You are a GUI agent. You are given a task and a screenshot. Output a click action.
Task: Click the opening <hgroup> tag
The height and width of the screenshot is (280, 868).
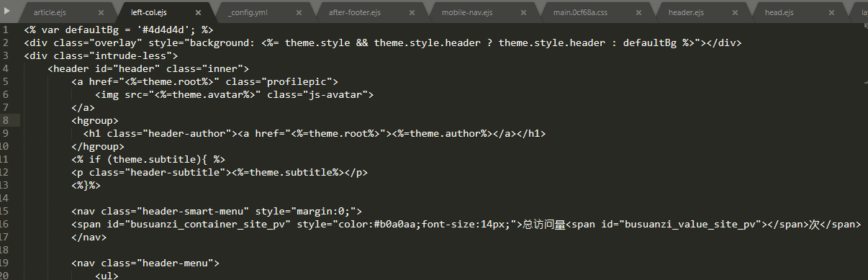pyautogui.click(x=95, y=120)
